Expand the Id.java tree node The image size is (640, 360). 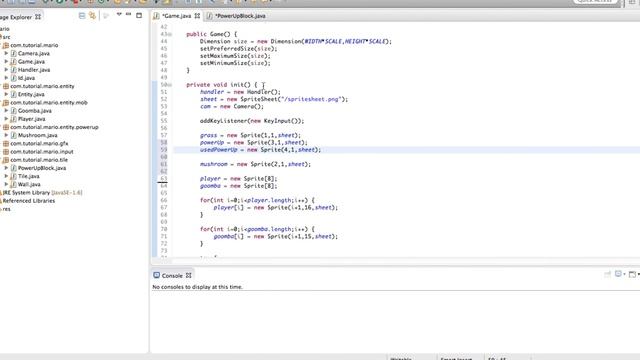(6, 78)
